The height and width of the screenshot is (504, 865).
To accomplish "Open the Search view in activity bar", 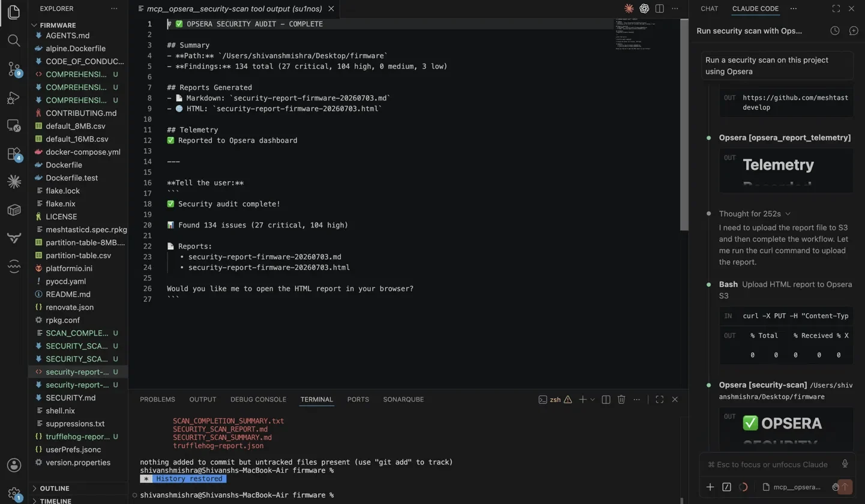I will (14, 40).
